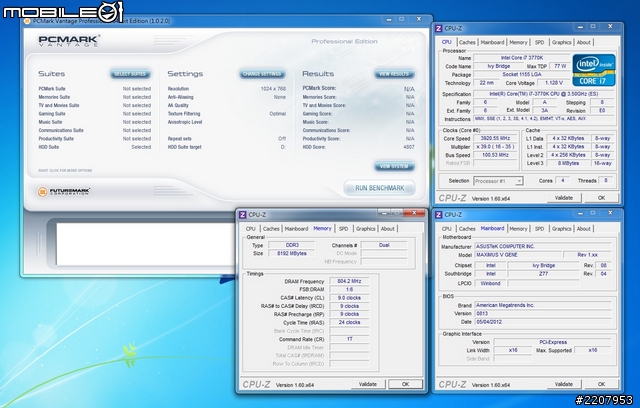Click OK in the Mainboard CPU-Z window
Viewport: 640px width, 408px height.
point(601,384)
